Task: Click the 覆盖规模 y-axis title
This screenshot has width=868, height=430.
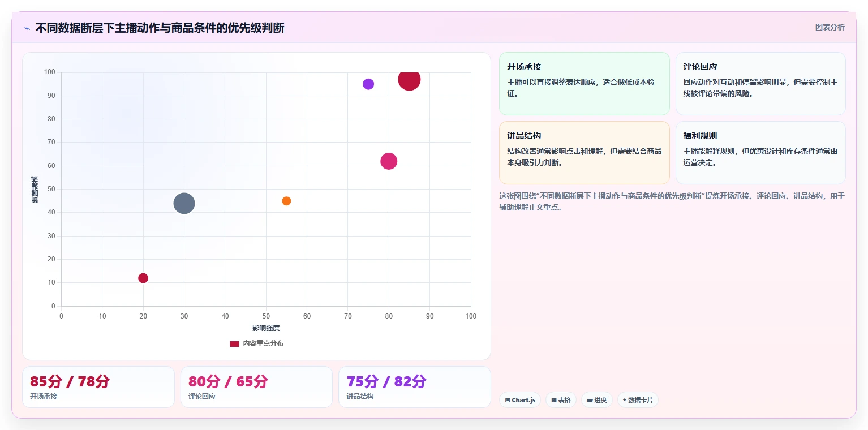Action: [x=35, y=189]
